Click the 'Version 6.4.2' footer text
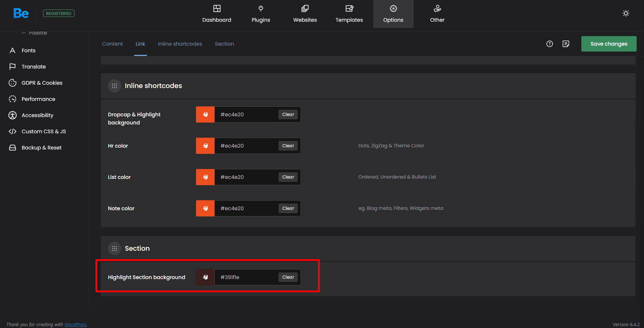Image resolution: width=644 pixels, height=328 pixels. (x=626, y=324)
